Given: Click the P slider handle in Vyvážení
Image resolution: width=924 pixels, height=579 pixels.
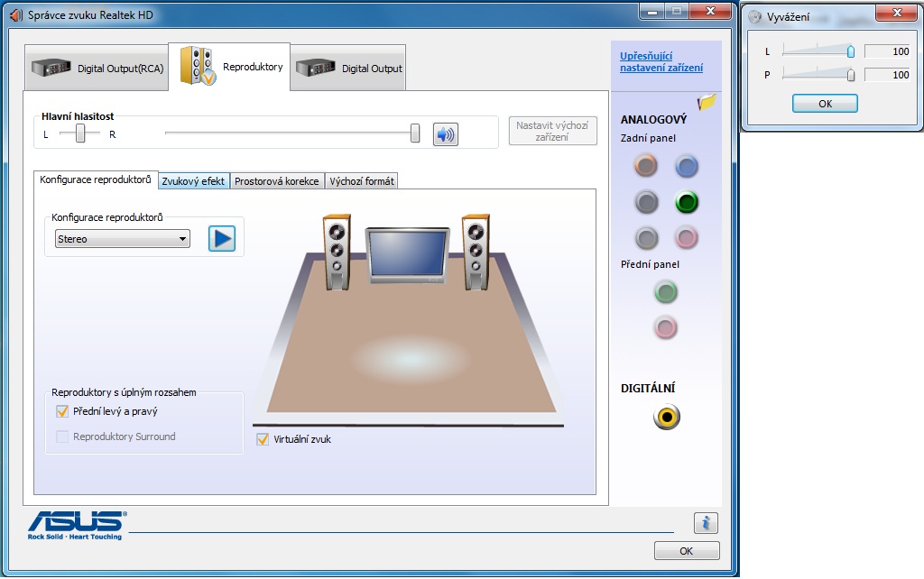Looking at the screenshot, I should pos(850,75).
